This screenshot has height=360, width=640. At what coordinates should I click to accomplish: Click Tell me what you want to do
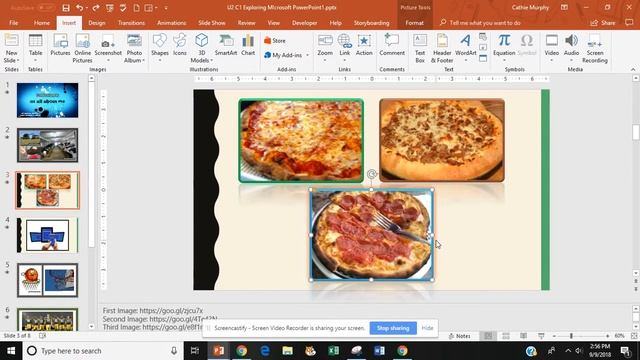(484, 23)
